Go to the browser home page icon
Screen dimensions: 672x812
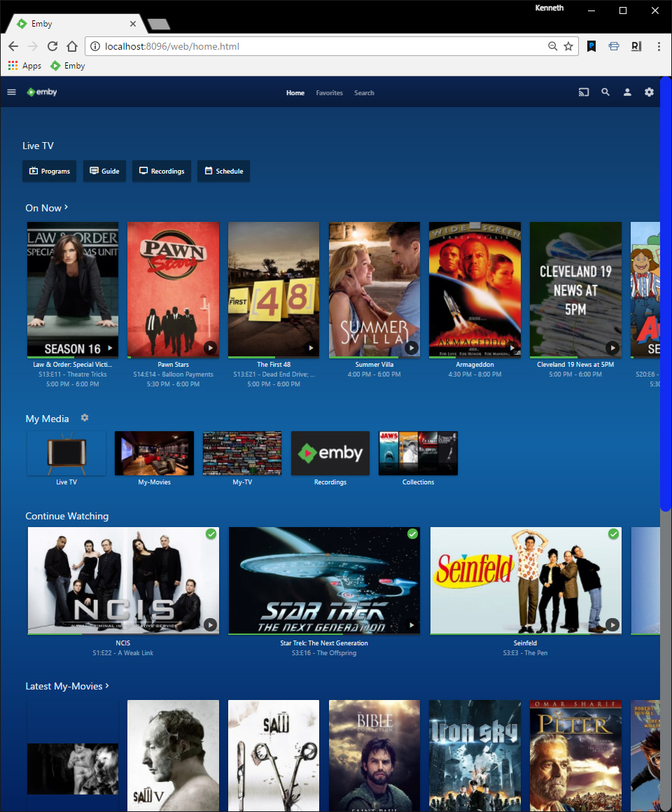[72, 46]
